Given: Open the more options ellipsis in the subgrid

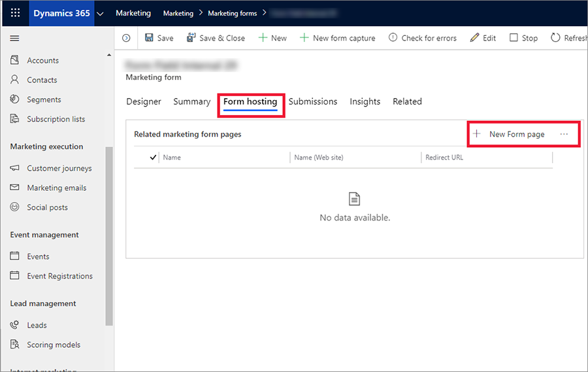Looking at the screenshot, I should 564,134.
